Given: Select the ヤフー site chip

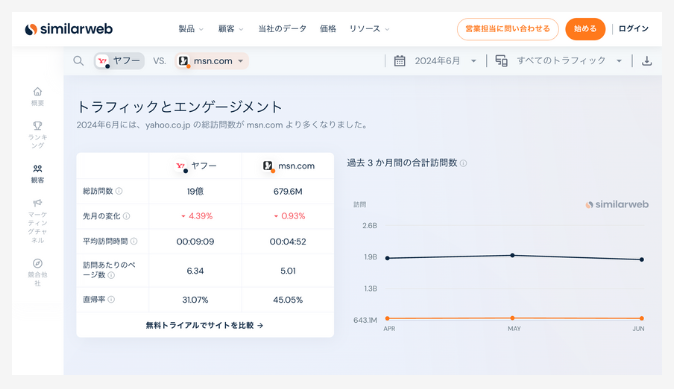Looking at the screenshot, I should click(119, 61).
